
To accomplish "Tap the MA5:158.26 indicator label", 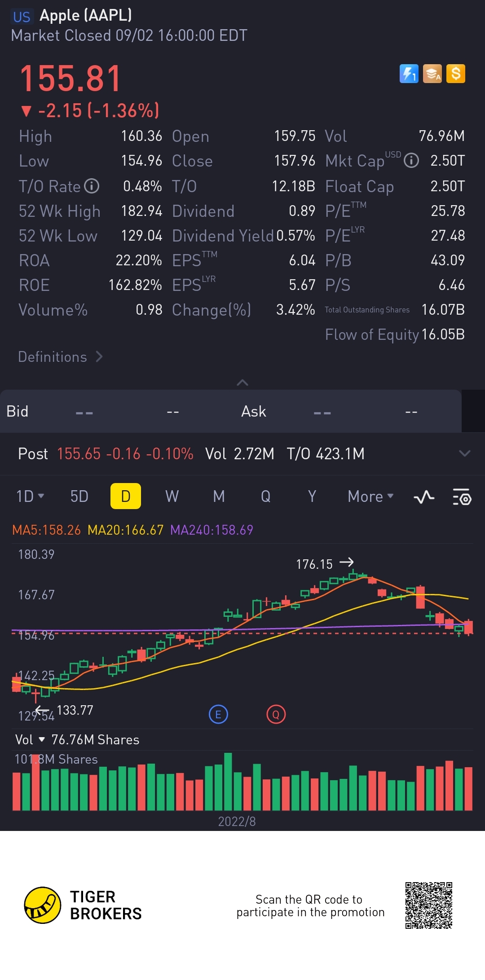I will pos(46,530).
